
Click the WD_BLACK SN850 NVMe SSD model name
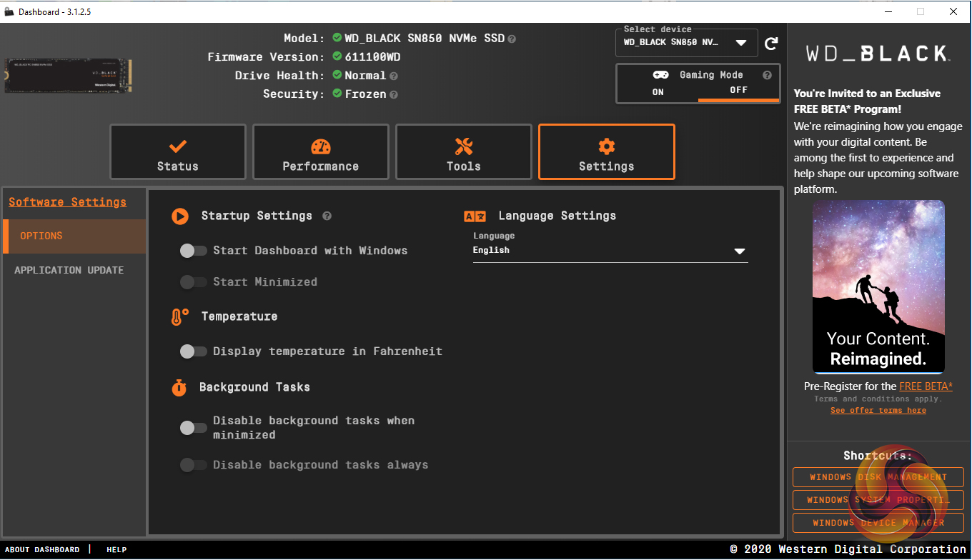[x=425, y=39]
